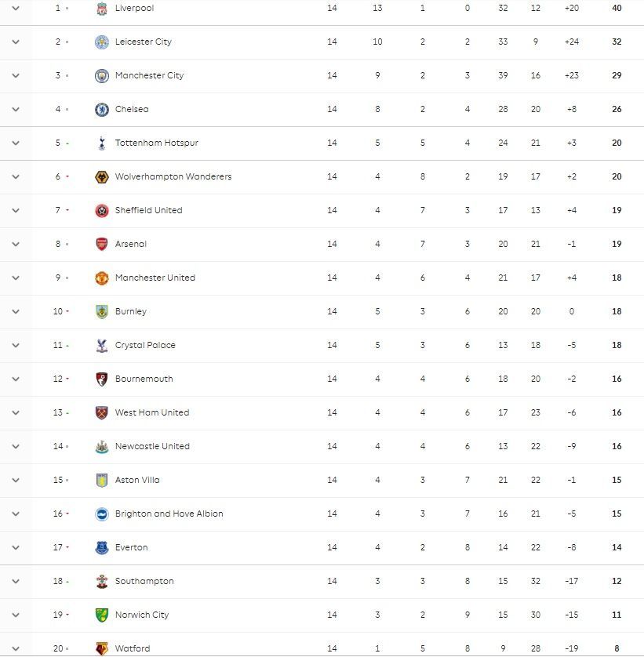This screenshot has width=644, height=657.
Task: Click the Everton badge icon
Action: click(x=101, y=548)
